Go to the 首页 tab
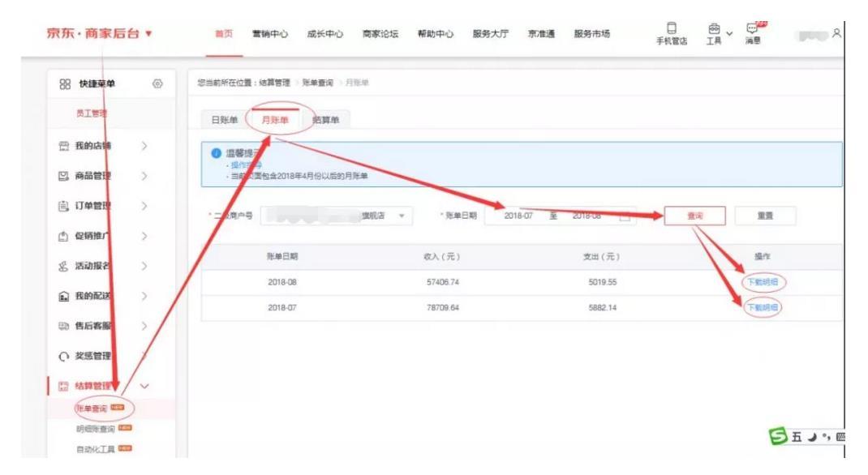Image resolution: width=868 pixels, height=475 pixels. (x=224, y=34)
